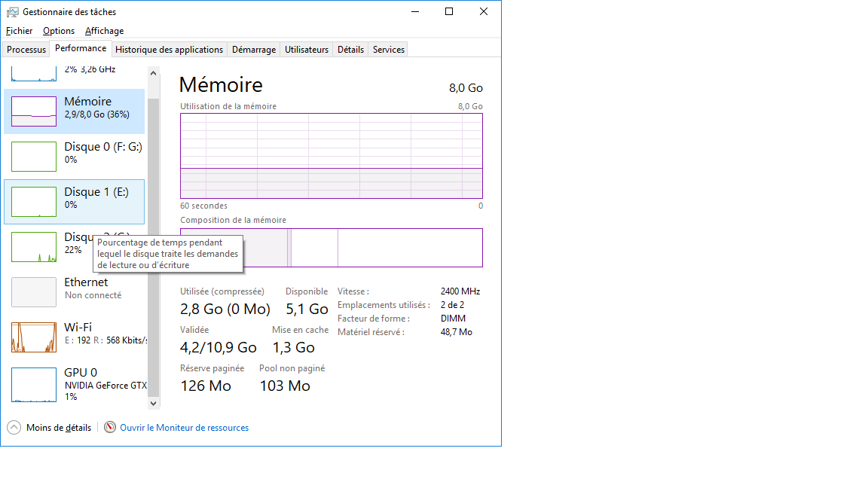Collapse view with the Moins de détails chevron
This screenshot has height=488, width=868.
point(14,428)
